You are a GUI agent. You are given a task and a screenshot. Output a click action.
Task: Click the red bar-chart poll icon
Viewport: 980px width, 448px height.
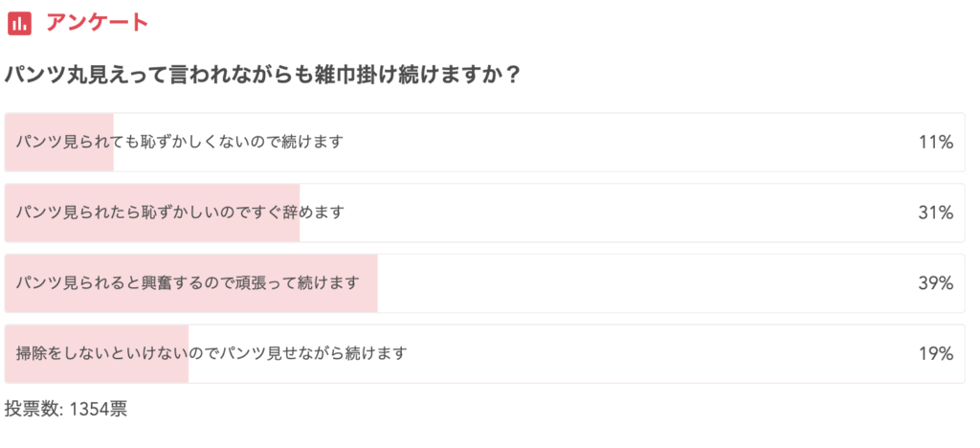(x=19, y=24)
